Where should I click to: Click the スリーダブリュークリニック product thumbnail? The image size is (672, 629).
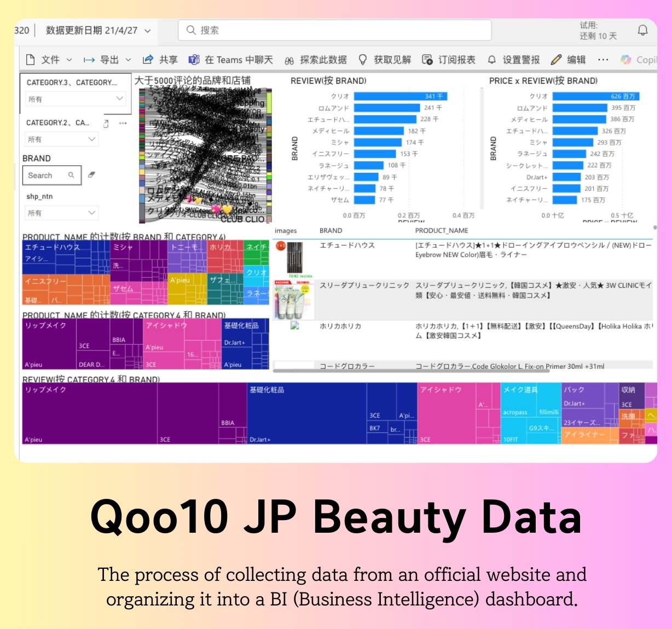coord(293,300)
